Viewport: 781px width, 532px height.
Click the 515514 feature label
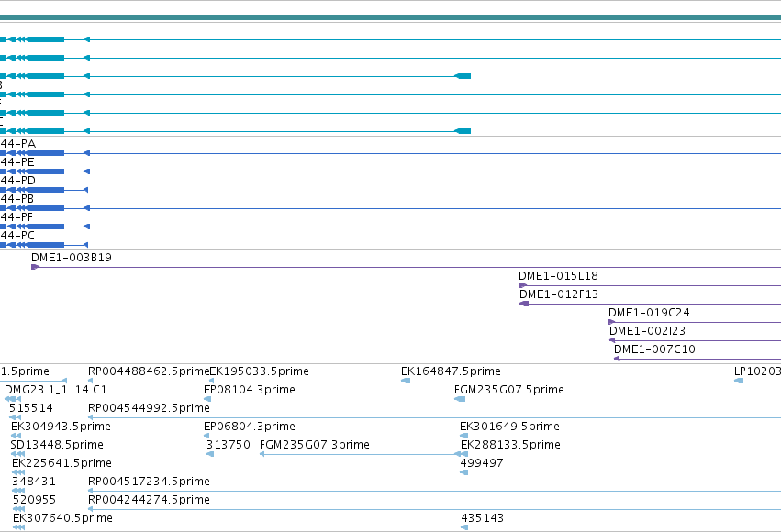31,408
